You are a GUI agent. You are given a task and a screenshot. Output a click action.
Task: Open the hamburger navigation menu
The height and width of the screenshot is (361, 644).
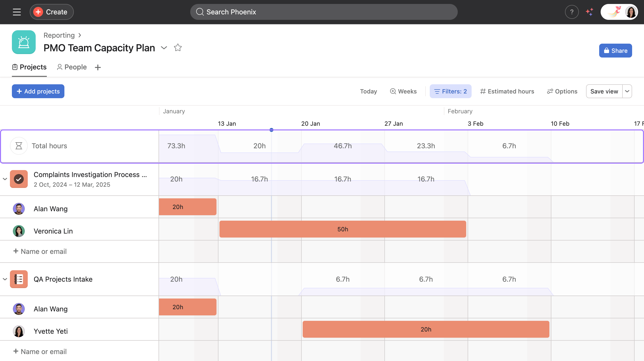(17, 12)
